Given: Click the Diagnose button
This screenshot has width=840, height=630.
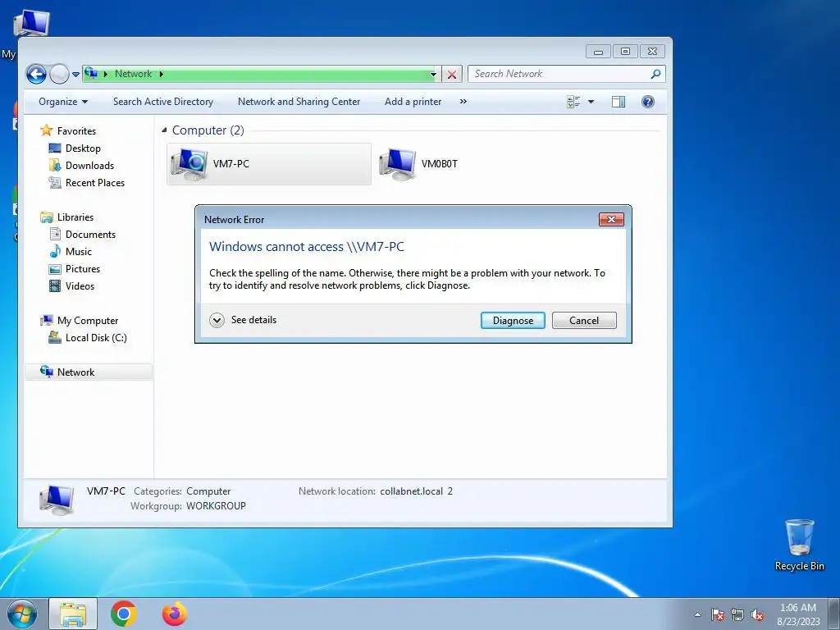Looking at the screenshot, I should tap(513, 321).
